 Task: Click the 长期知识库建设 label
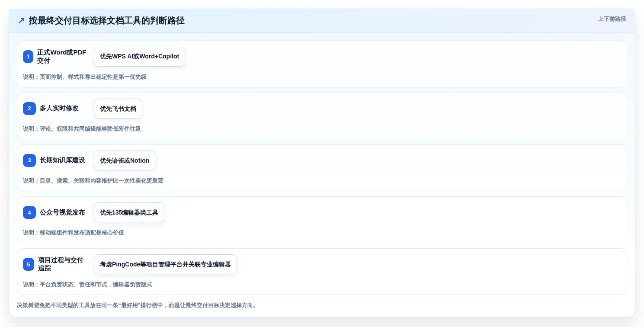pos(62,160)
